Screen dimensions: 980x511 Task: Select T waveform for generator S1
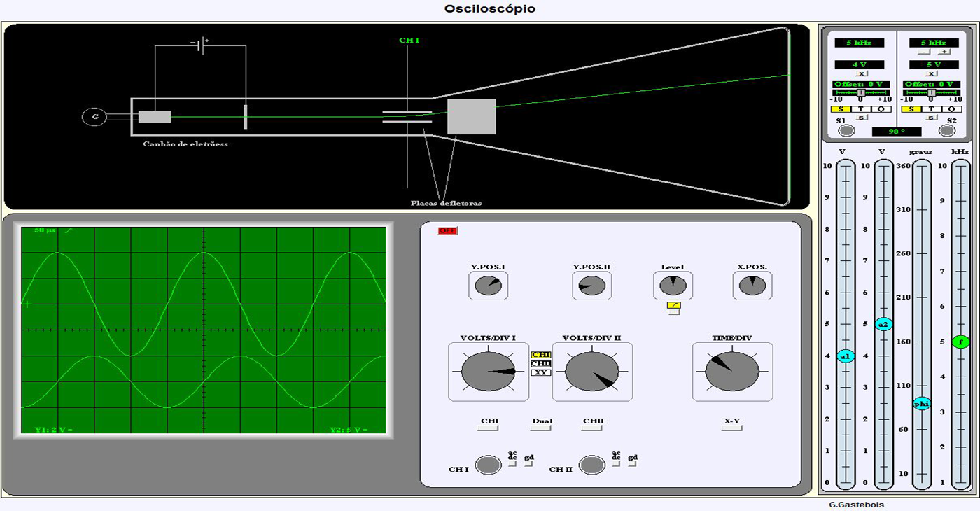861,109
